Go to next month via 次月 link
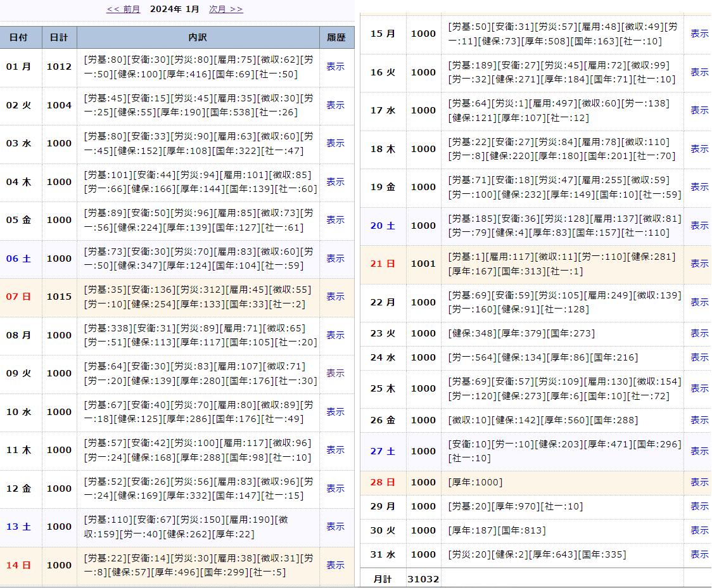 click(226, 9)
